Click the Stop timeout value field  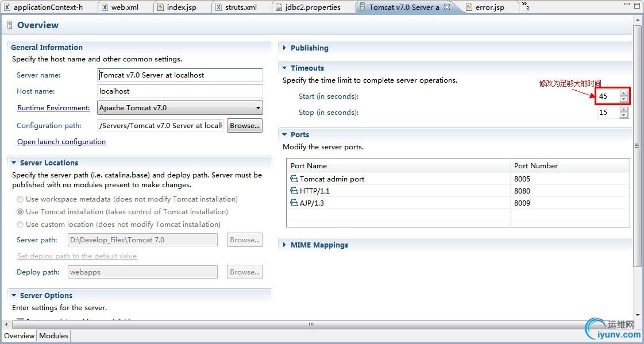pyautogui.click(x=608, y=112)
